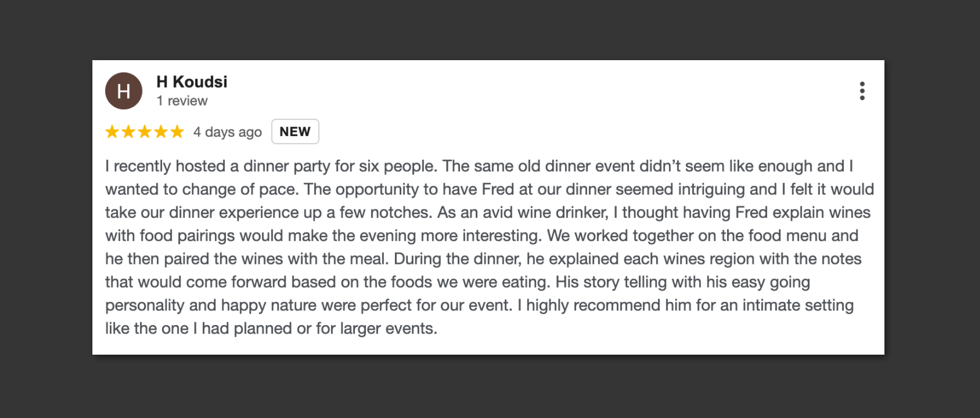Click the second gold rating star
The height and width of the screenshot is (418, 980).
tap(128, 131)
